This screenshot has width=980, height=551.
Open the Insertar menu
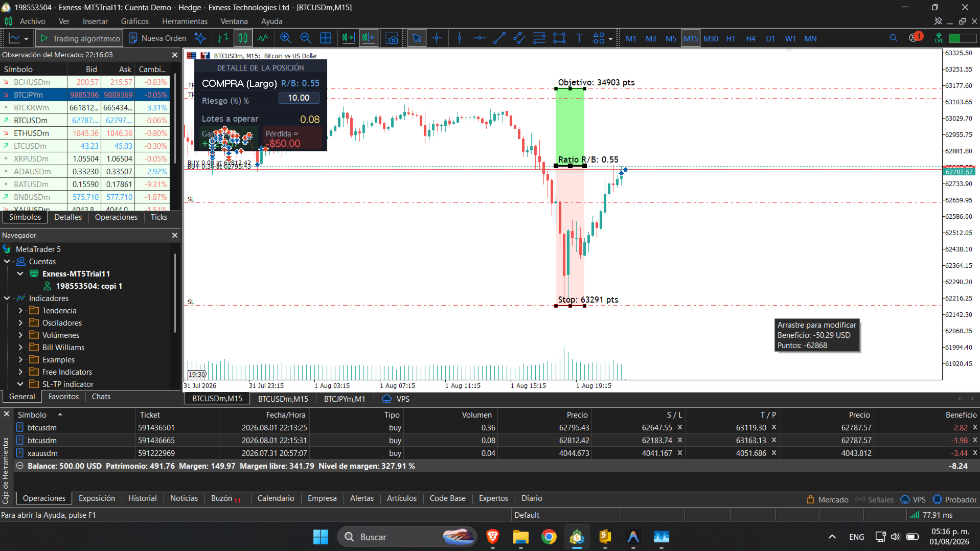pyautogui.click(x=95, y=21)
